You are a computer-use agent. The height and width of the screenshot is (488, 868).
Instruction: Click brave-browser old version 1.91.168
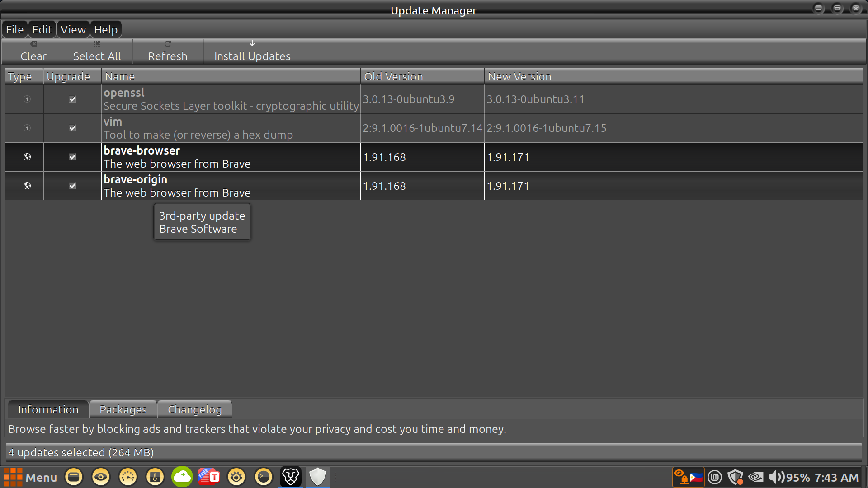pos(384,157)
